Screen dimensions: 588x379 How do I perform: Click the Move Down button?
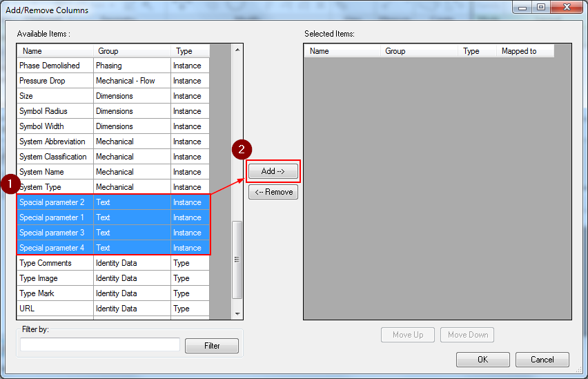pyautogui.click(x=467, y=335)
